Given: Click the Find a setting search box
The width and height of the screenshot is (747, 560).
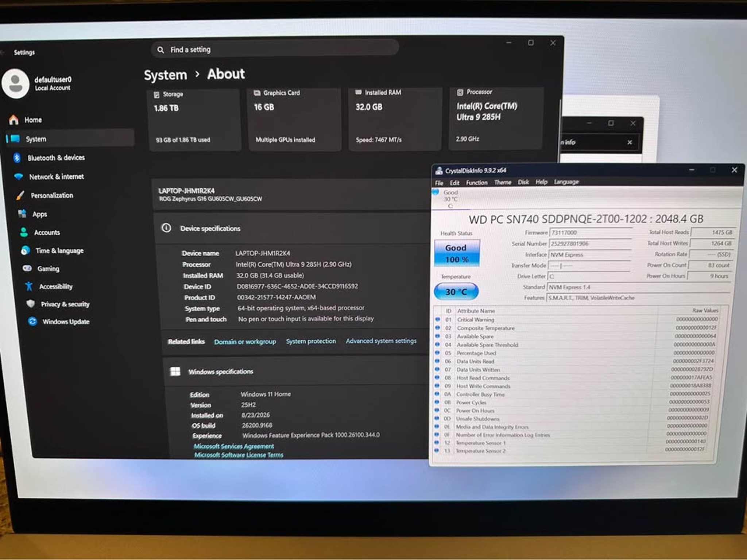Looking at the screenshot, I should (275, 48).
